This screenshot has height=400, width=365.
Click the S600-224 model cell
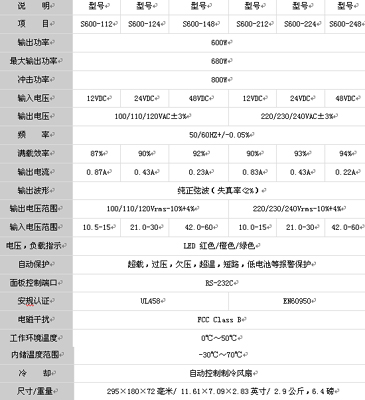(x=300, y=24)
